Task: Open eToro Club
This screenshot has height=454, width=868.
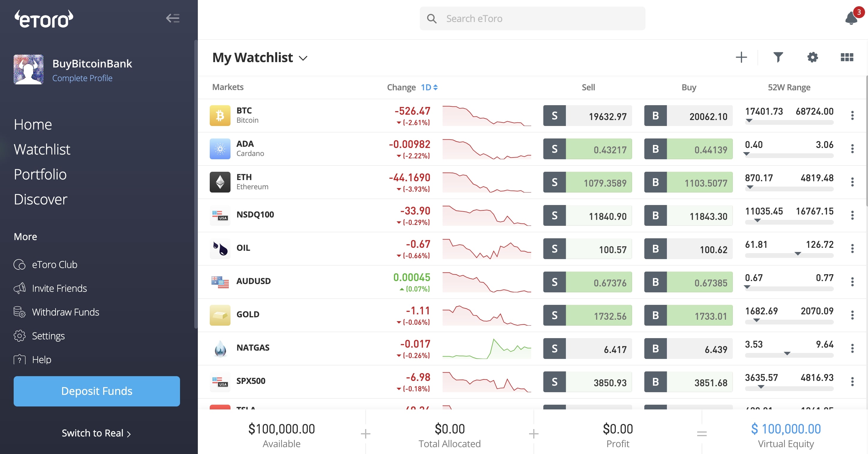Action: (45, 264)
